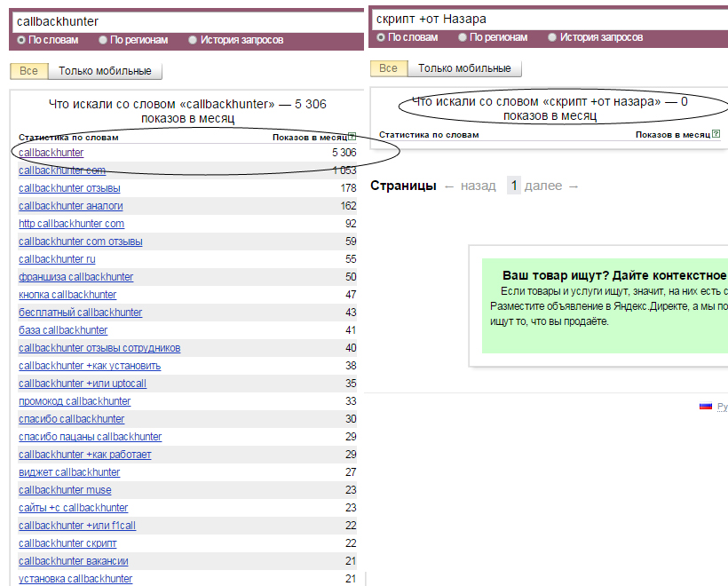
Task: Open промокод callbackhunter link
Action: pyautogui.click(x=75, y=401)
